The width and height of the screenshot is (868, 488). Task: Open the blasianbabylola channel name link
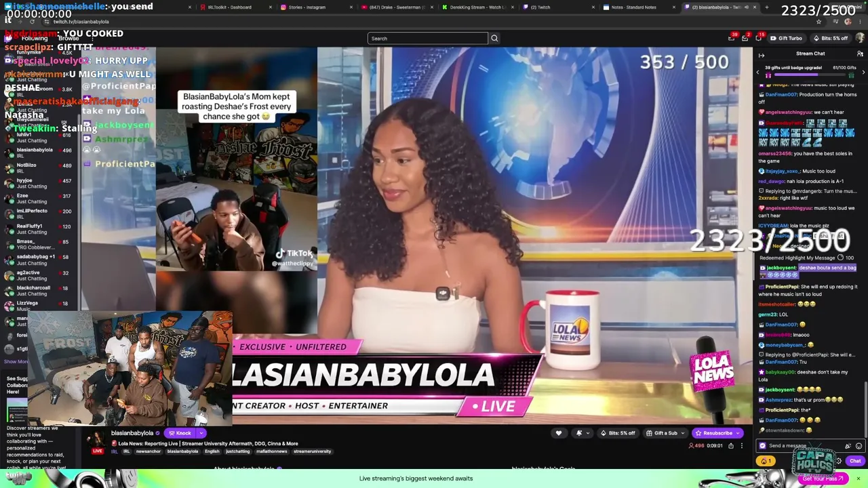(132, 433)
